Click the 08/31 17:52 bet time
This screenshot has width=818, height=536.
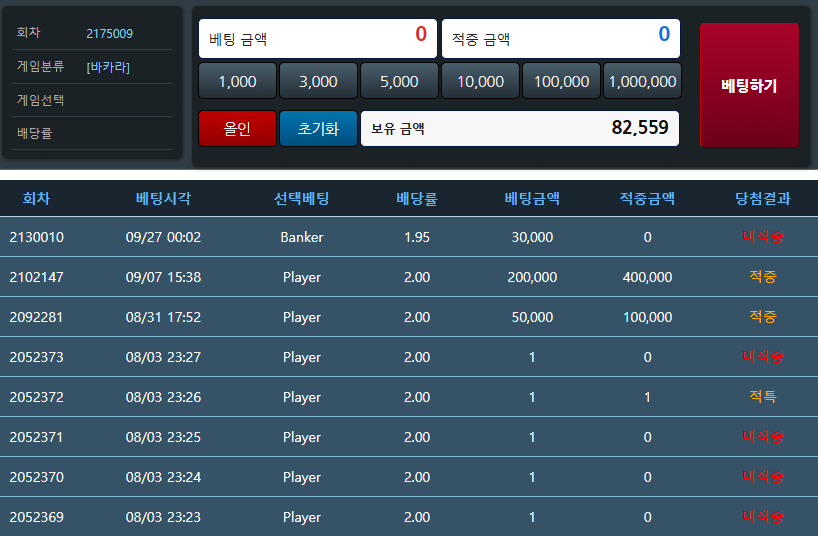coord(163,317)
